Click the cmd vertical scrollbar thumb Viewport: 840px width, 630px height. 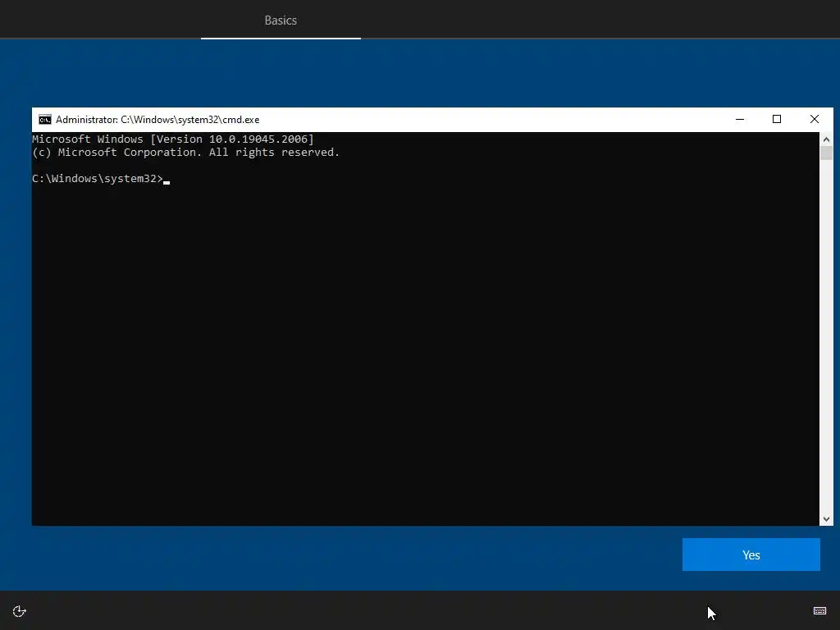(x=826, y=153)
